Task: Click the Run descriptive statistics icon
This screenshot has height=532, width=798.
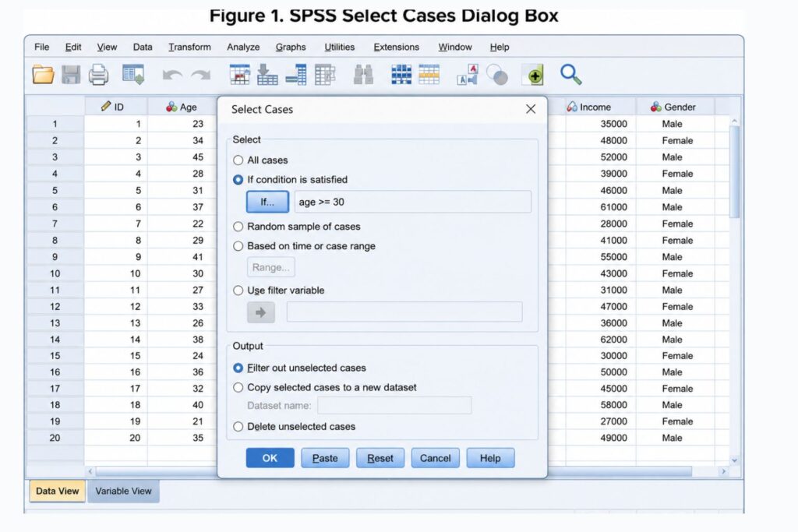Action: [325, 75]
